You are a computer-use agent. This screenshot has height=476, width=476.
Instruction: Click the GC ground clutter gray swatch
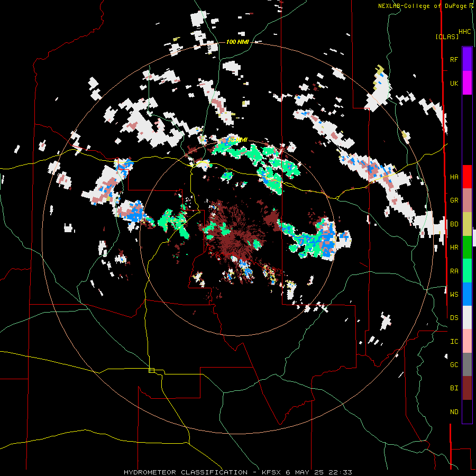tap(467, 364)
